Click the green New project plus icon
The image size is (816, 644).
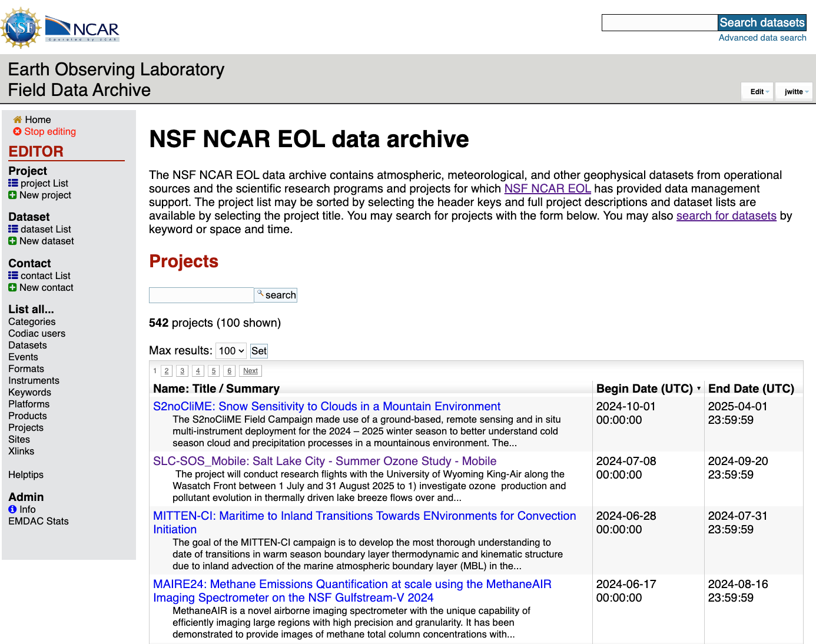tap(12, 195)
